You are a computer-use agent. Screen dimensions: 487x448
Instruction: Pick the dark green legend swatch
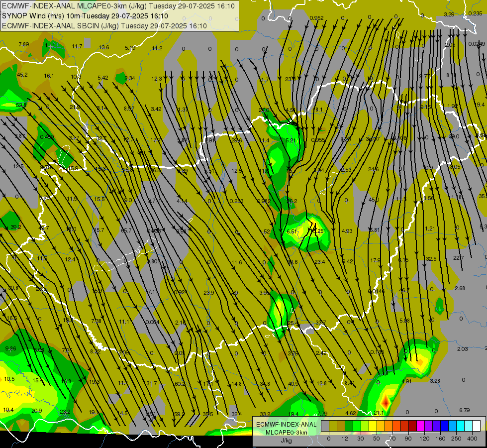click(x=349, y=426)
